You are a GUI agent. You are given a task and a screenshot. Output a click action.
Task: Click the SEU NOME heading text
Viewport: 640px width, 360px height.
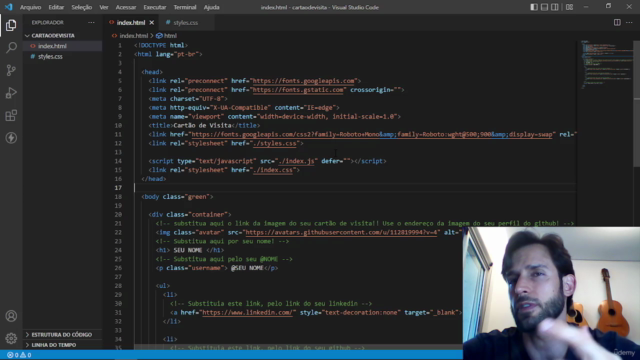pyautogui.click(x=188, y=250)
